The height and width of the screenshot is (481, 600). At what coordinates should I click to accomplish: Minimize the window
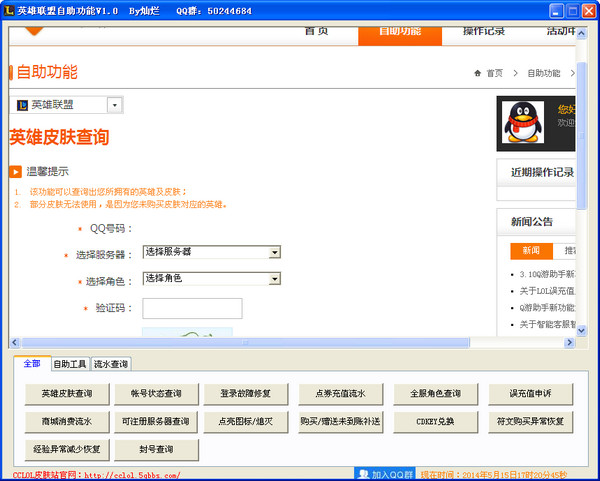(x=556, y=11)
